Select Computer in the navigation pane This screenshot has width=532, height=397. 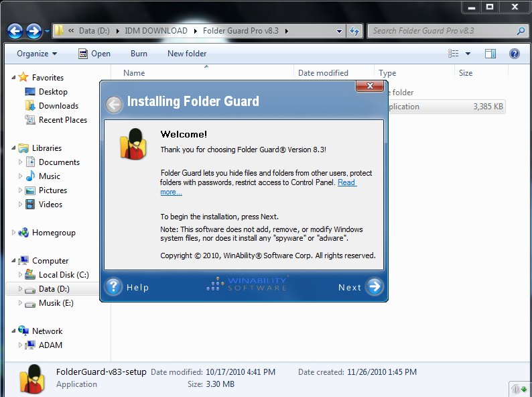(x=50, y=261)
